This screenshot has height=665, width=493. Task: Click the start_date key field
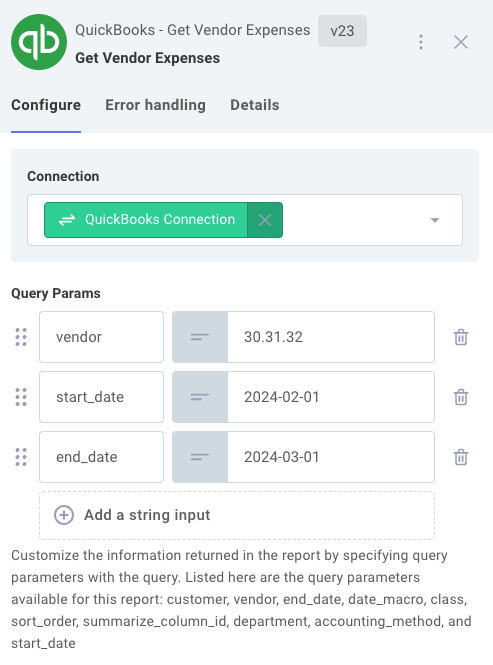point(101,397)
